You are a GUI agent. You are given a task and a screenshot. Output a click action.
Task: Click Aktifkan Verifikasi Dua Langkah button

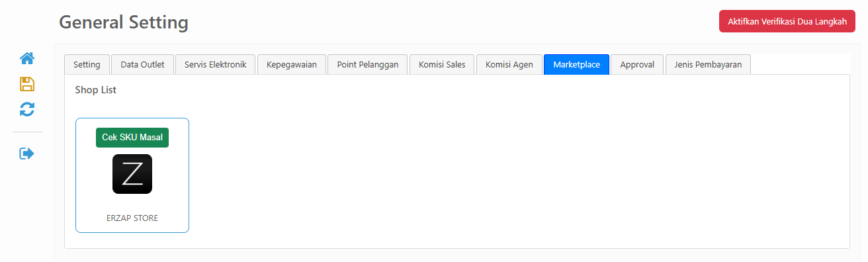pos(787,21)
